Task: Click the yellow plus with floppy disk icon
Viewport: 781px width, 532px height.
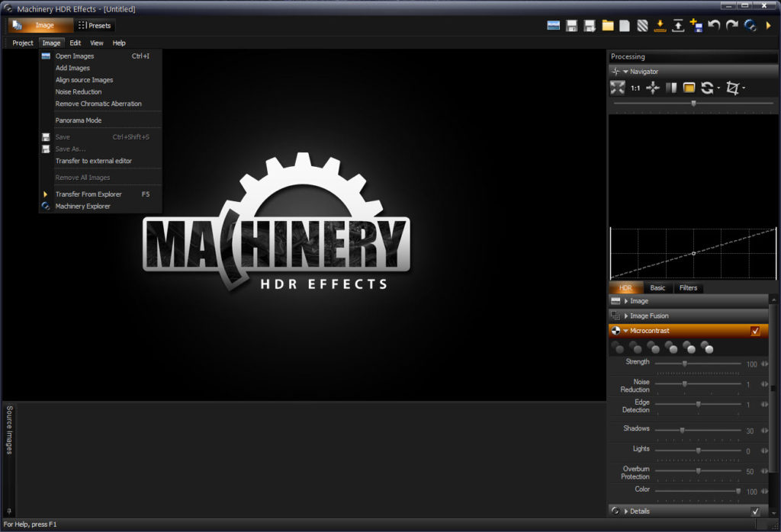Action: (696, 25)
